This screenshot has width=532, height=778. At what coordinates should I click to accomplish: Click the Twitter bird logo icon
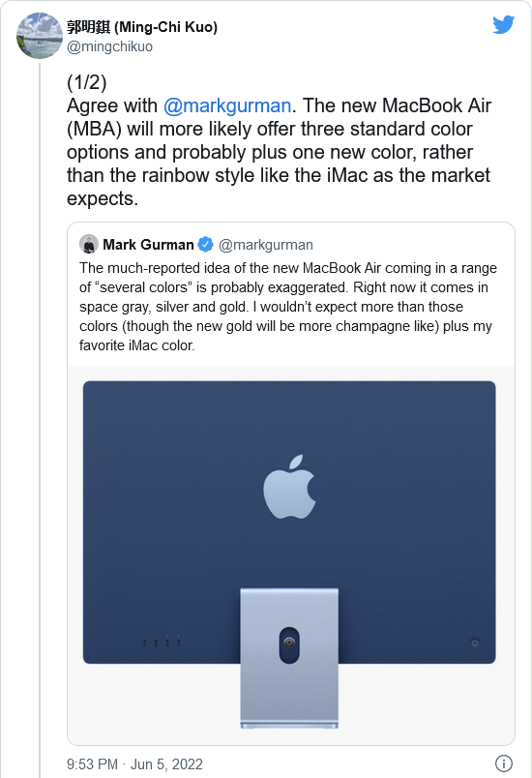504,24
